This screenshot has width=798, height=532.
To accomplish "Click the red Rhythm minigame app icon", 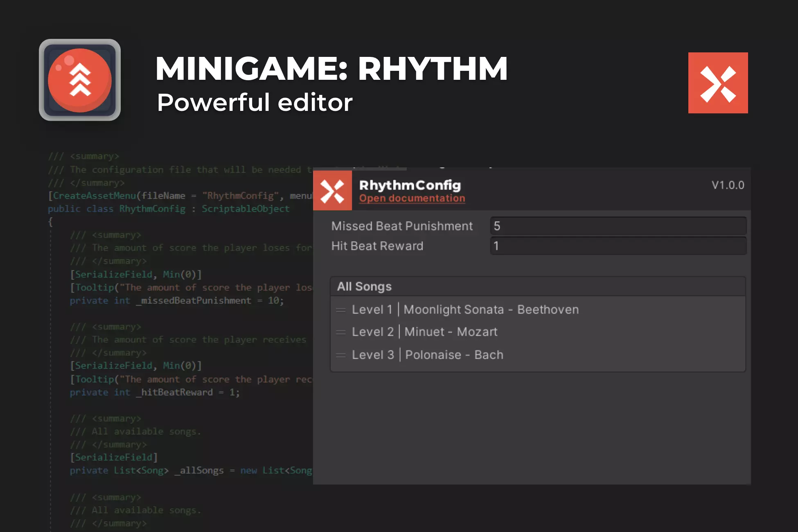I will pyautogui.click(x=80, y=80).
